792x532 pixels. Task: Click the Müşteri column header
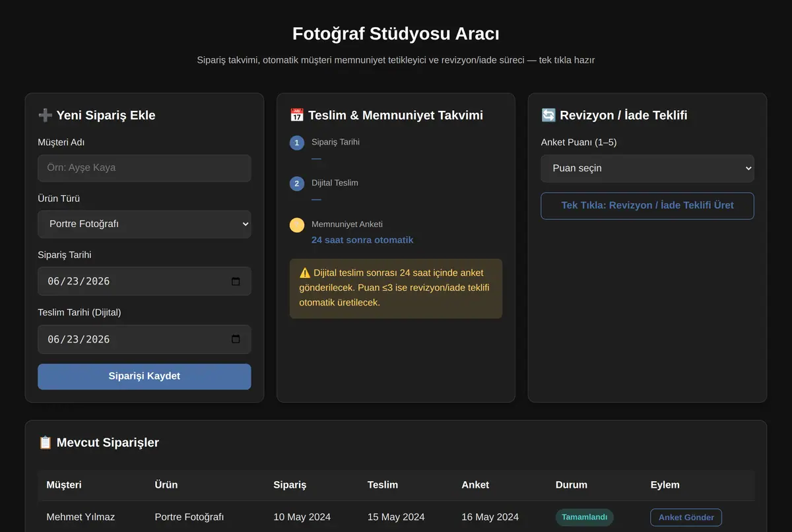tap(64, 485)
